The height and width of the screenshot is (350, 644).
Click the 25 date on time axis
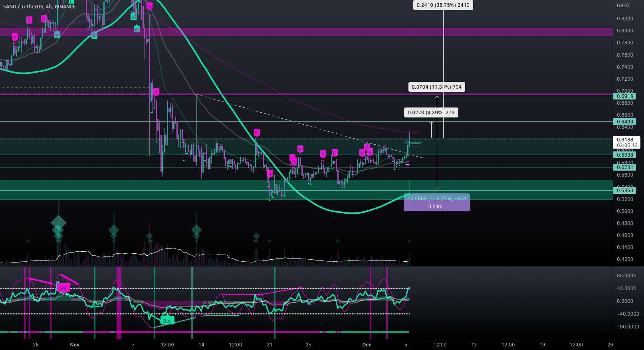[308, 345]
